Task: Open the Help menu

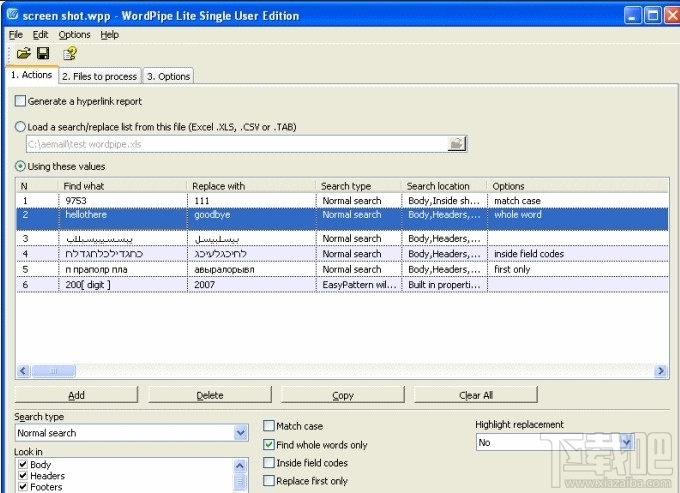Action: 109,35
